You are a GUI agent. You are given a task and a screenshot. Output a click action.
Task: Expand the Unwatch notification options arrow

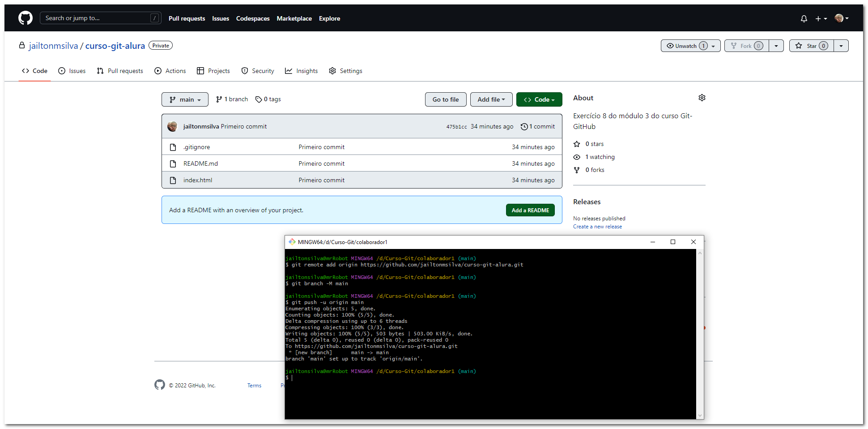pos(714,46)
